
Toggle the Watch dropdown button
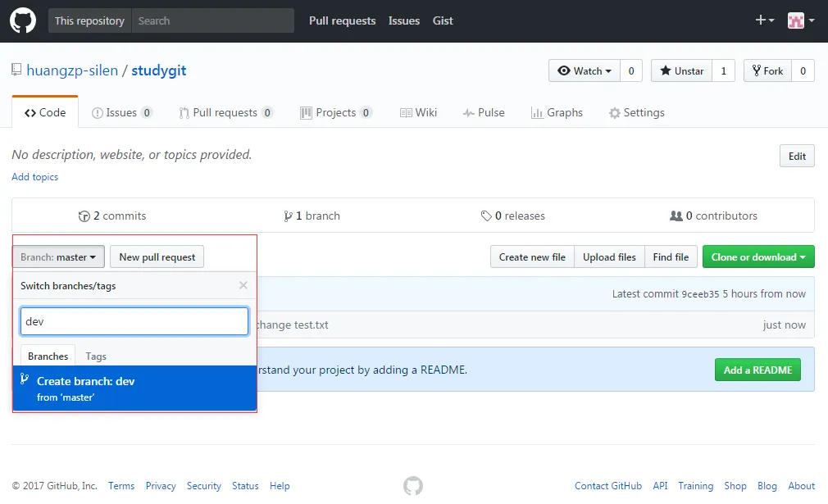[585, 71]
